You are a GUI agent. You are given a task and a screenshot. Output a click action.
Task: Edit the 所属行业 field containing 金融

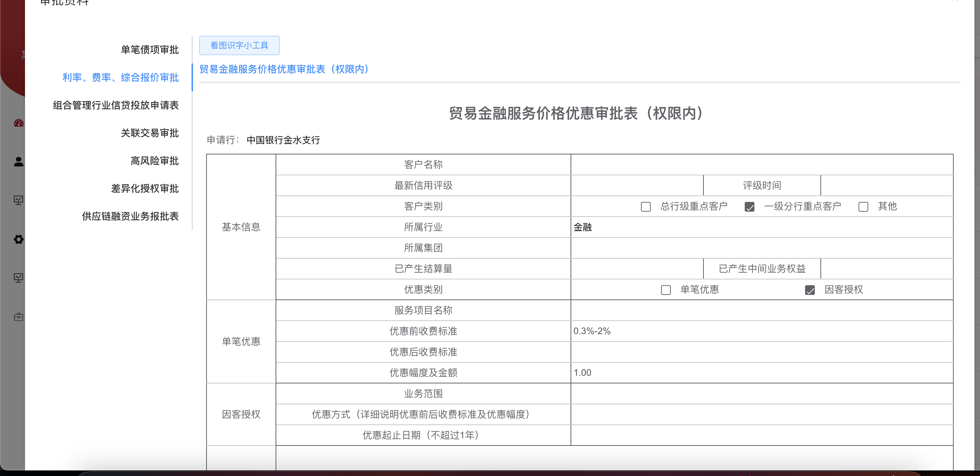click(x=762, y=227)
